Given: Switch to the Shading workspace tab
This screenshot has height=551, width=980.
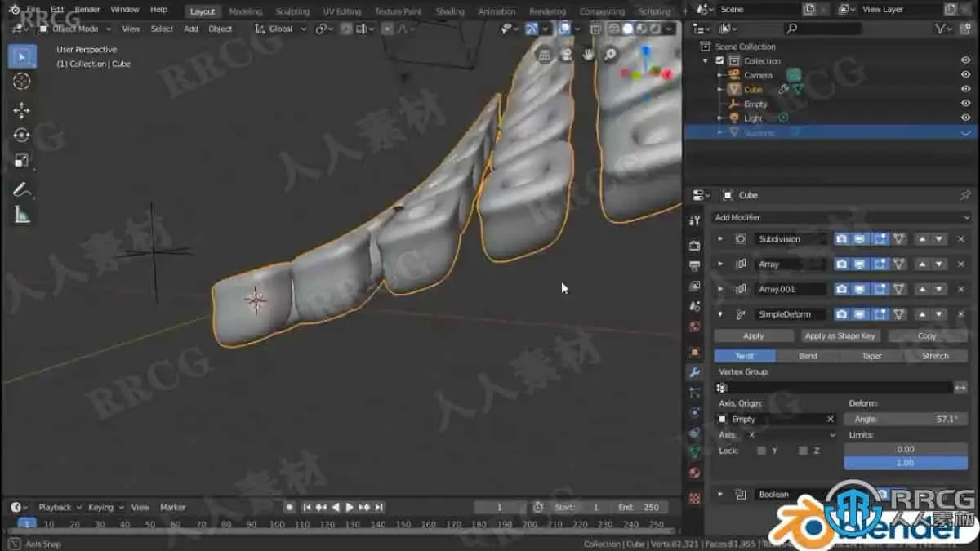Looking at the screenshot, I should 450,11.
